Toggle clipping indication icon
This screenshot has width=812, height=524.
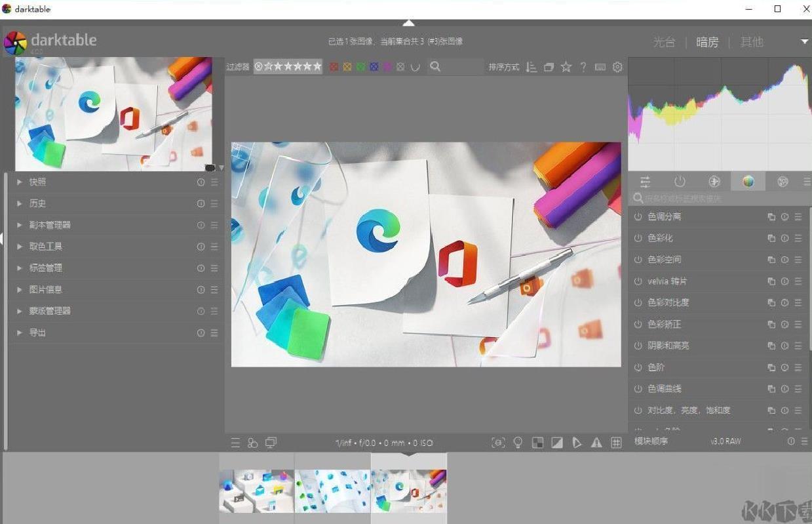click(x=557, y=443)
